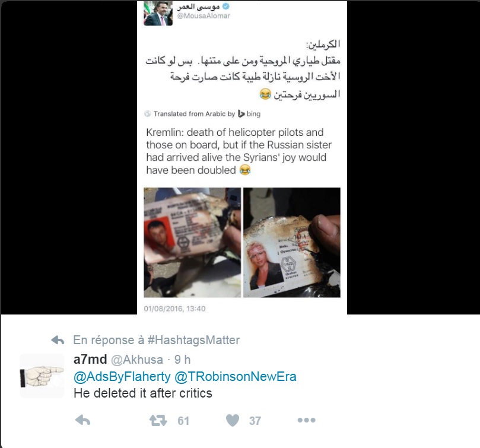Click the 01/08/2016, 13:40 date

[x=174, y=309]
